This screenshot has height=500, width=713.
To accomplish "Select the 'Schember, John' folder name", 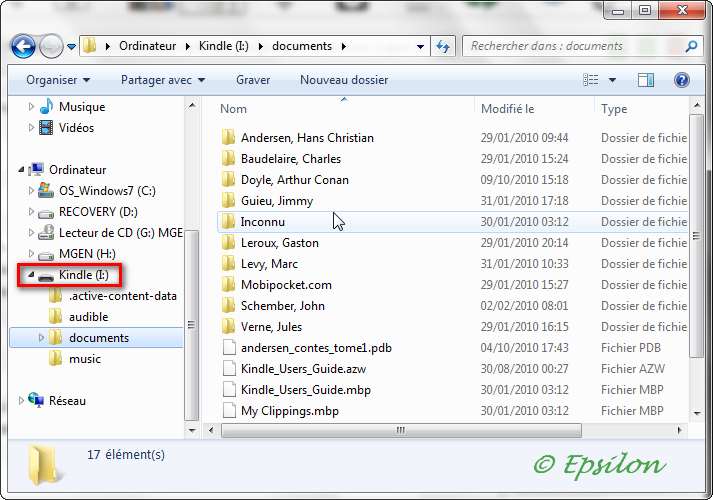I will [283, 306].
